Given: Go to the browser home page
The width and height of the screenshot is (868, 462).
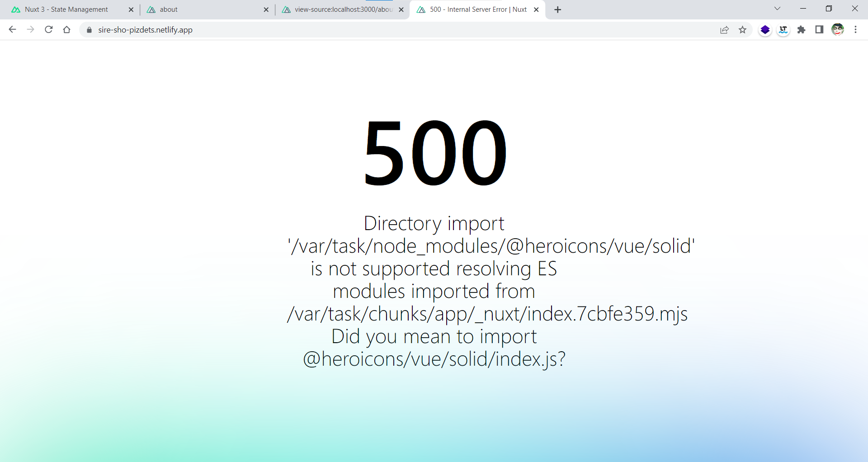Looking at the screenshot, I should (x=66, y=29).
